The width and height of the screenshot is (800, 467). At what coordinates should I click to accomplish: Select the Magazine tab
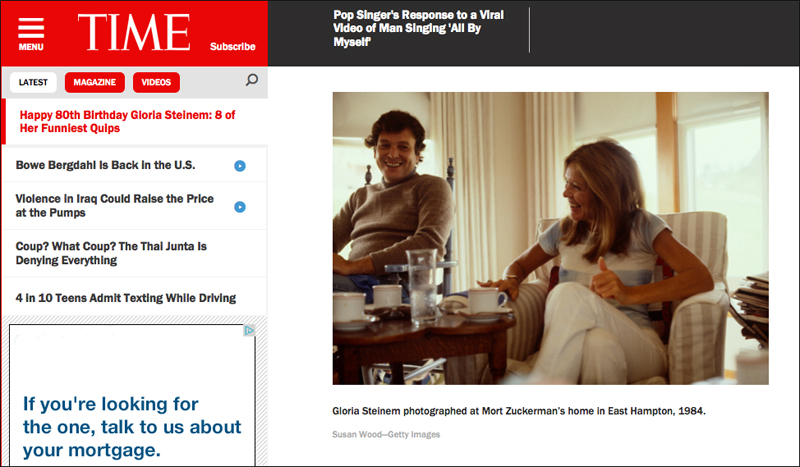[x=94, y=82]
